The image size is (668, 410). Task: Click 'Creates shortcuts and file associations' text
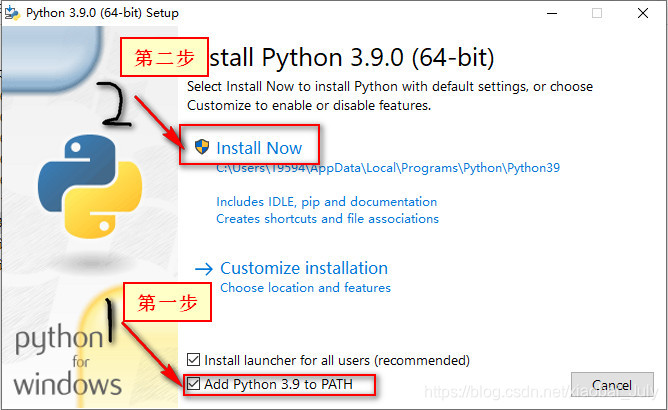tap(327, 219)
